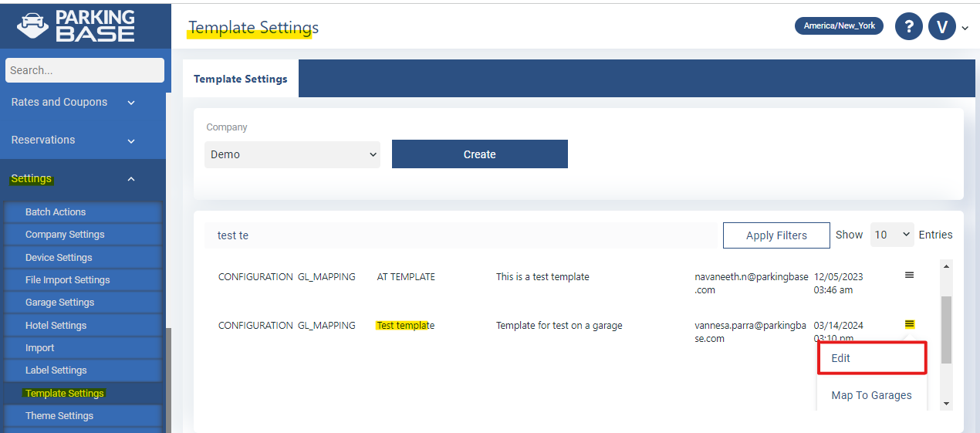Screen dimensions: 980x433
Task: Expand the account menu chevron beside avatar
Action: point(965,29)
